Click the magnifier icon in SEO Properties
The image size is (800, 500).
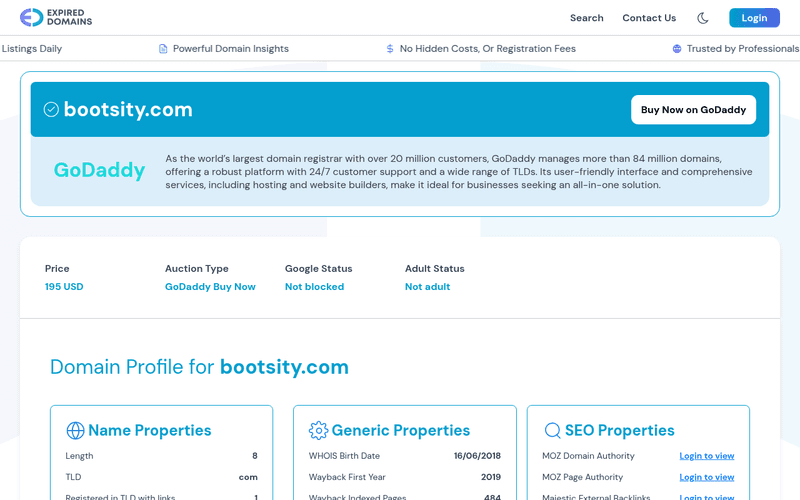[x=553, y=431]
